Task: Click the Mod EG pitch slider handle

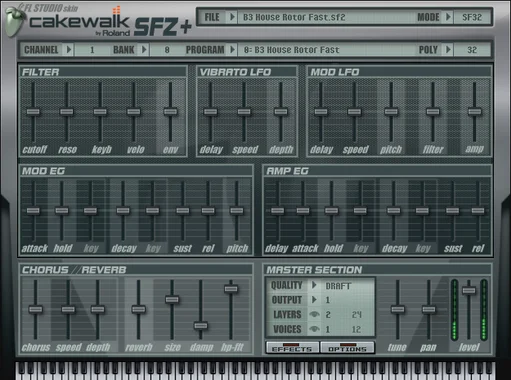Action: click(236, 210)
